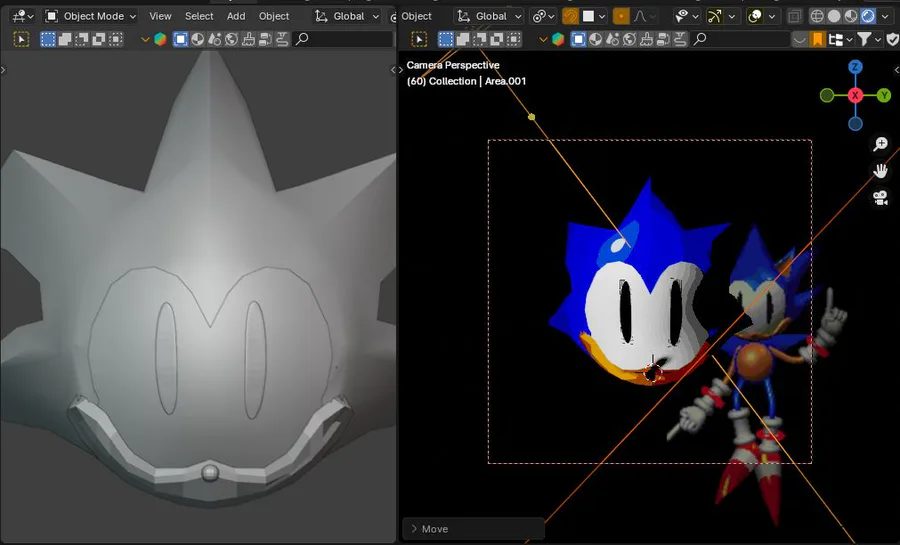The image size is (900, 545).
Task: Choose extend selection mode in right viewport
Action: tap(463, 39)
